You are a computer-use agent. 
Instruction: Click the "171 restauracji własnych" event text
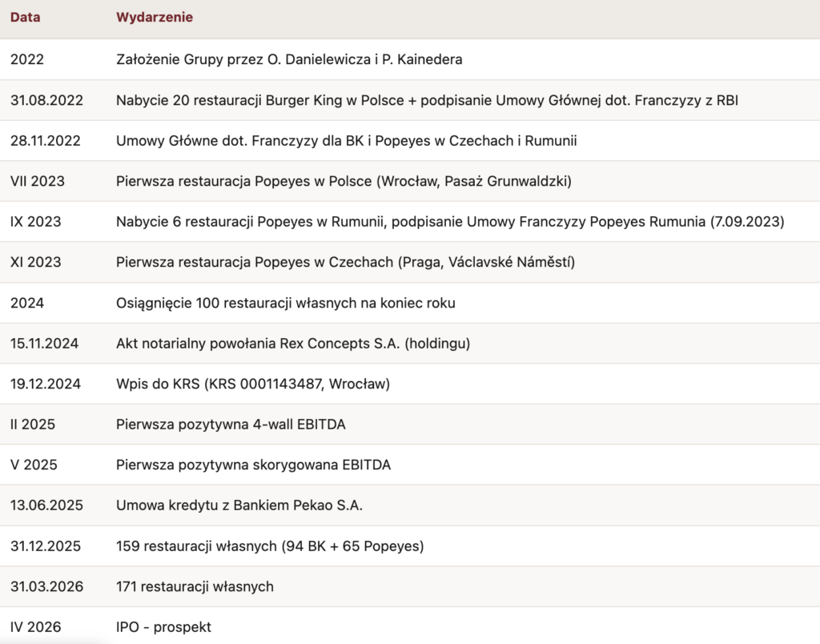pos(195,586)
